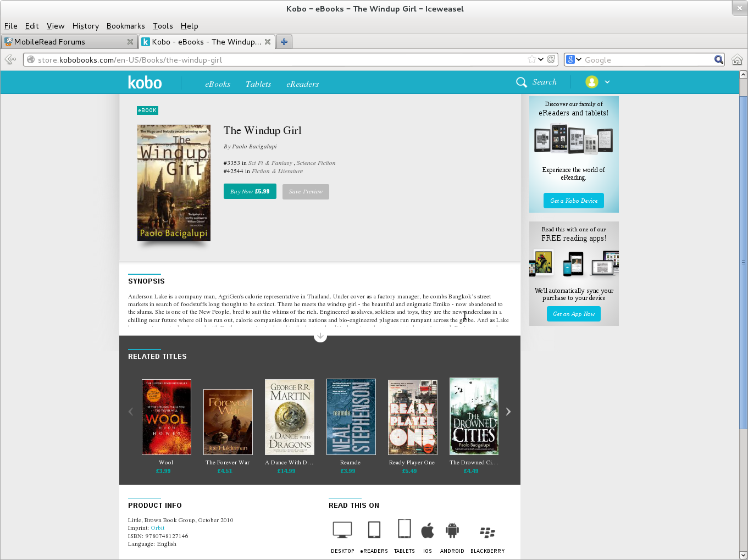Click the scrollbar down arrow
The width and height of the screenshot is (748, 560).
pos(744,555)
